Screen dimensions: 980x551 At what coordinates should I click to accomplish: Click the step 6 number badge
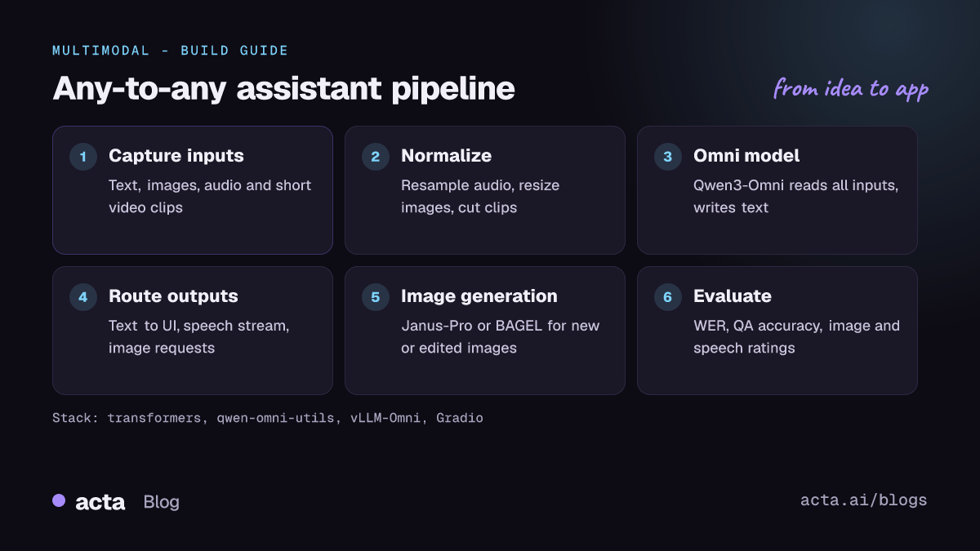click(x=668, y=297)
